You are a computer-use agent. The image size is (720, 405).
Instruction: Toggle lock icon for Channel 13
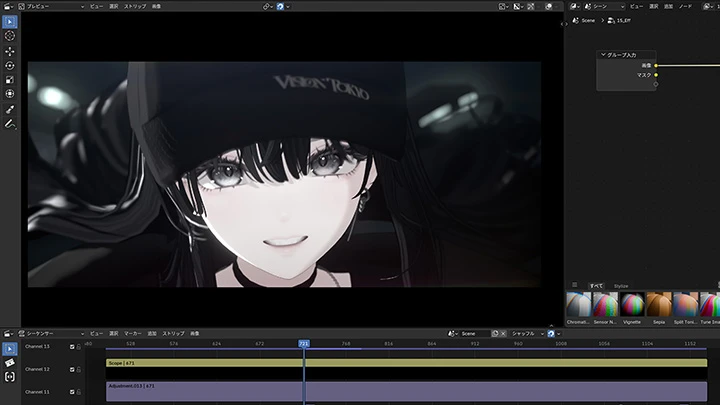tap(79, 347)
